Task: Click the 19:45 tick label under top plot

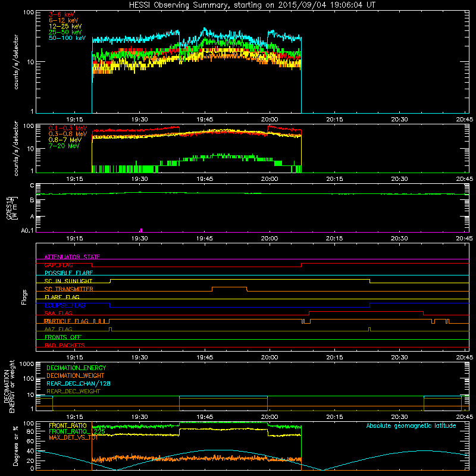Action: 205,120
